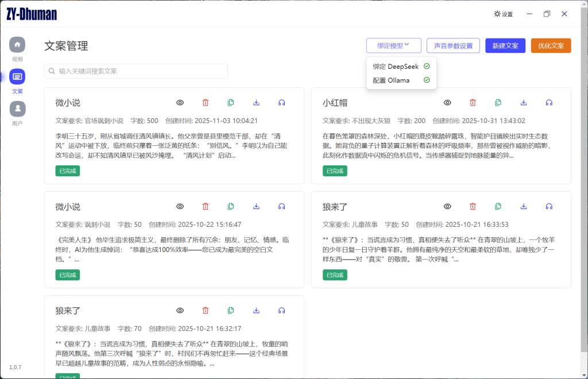Click headphone icon on 小红帽 card
This screenshot has height=379, width=588.
click(x=549, y=103)
